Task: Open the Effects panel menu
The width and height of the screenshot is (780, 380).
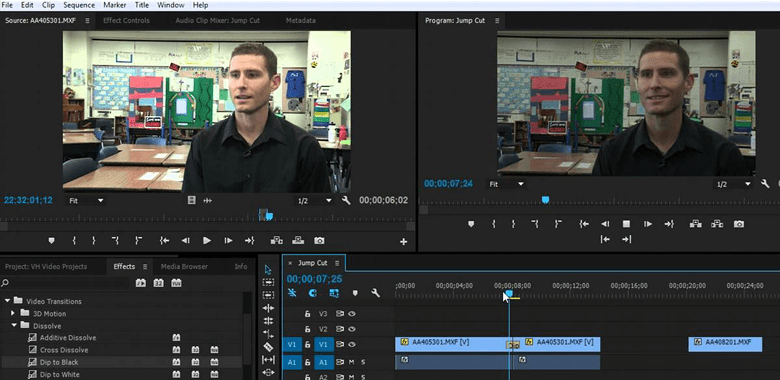Action: click(x=145, y=267)
